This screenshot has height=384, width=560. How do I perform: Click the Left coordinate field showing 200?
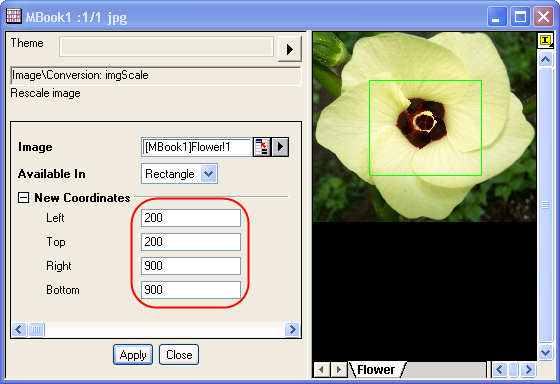pos(191,218)
